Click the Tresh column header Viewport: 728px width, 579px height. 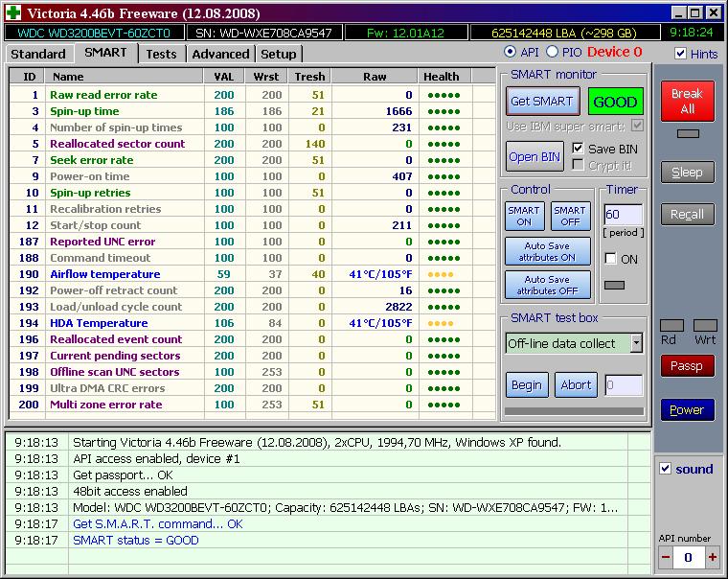pos(309,76)
